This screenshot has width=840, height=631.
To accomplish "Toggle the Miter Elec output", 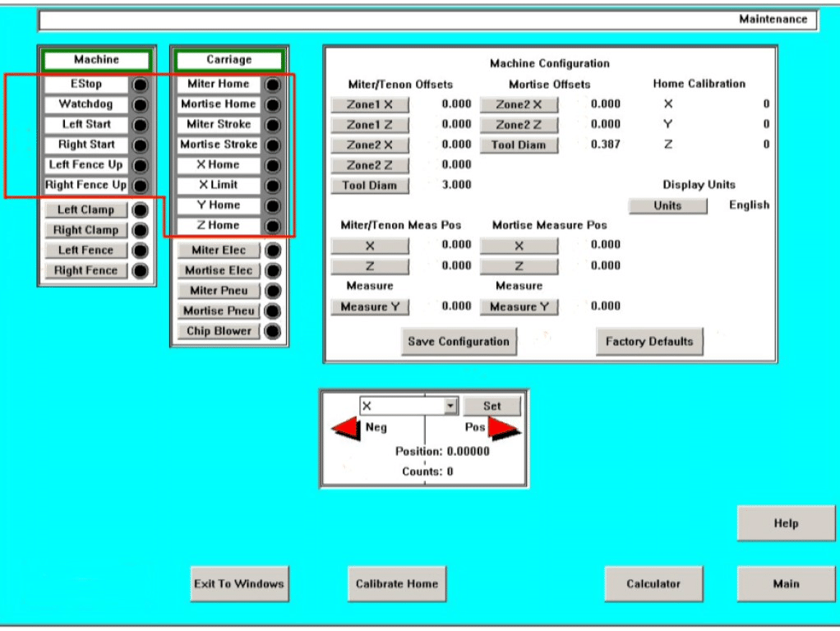I will [x=218, y=250].
